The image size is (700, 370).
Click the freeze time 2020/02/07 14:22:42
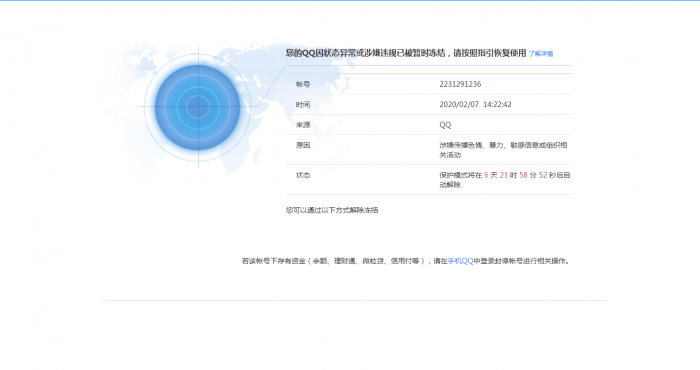[475, 104]
